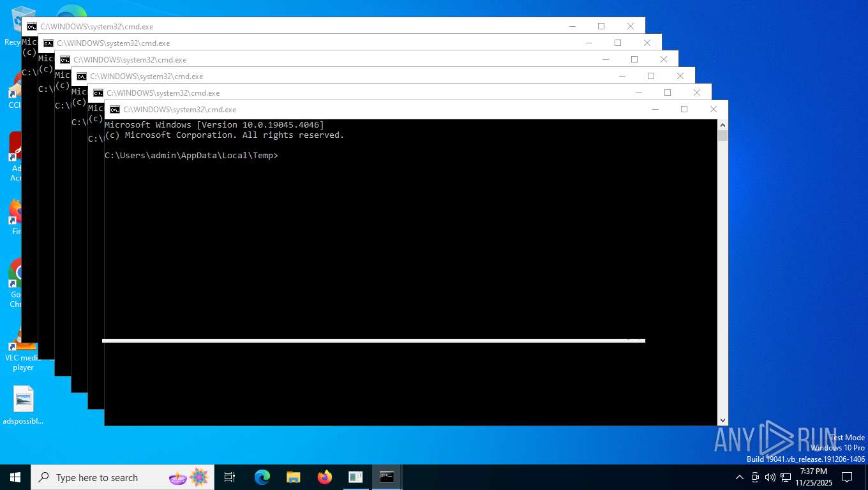The height and width of the screenshot is (490, 868).
Task: Click the 'Microsoft Windows [Version 10.0.19045.4046]' line
Action: pos(214,125)
